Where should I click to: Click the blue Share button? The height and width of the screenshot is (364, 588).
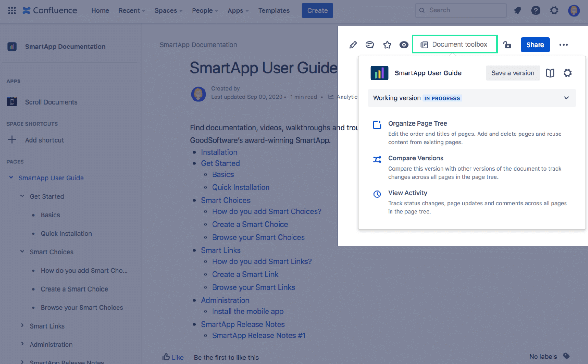[535, 45]
